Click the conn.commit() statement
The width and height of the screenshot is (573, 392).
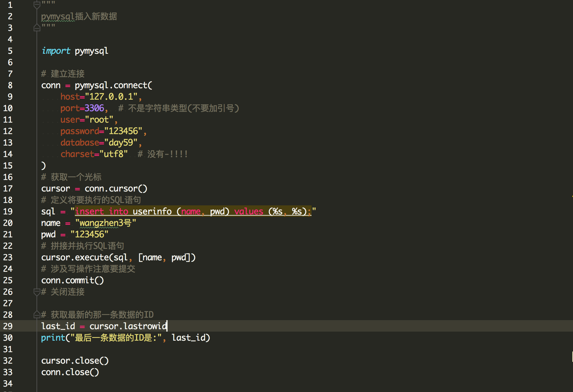pyautogui.click(x=72, y=280)
